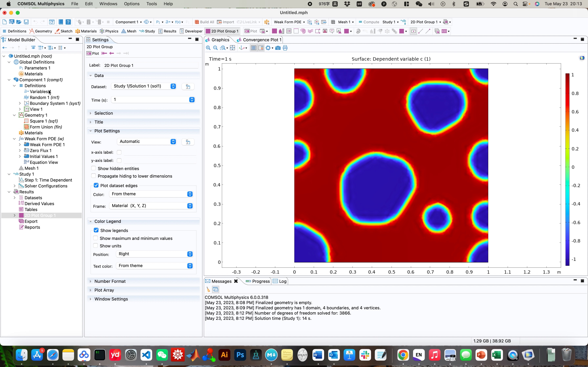This screenshot has width=588, height=367.
Task: Uncheck Plot dataset edges
Action: pyautogui.click(x=96, y=185)
